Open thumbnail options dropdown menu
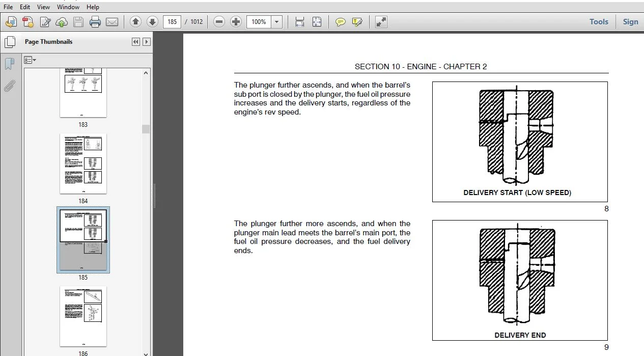This screenshot has width=644, height=356. click(30, 60)
